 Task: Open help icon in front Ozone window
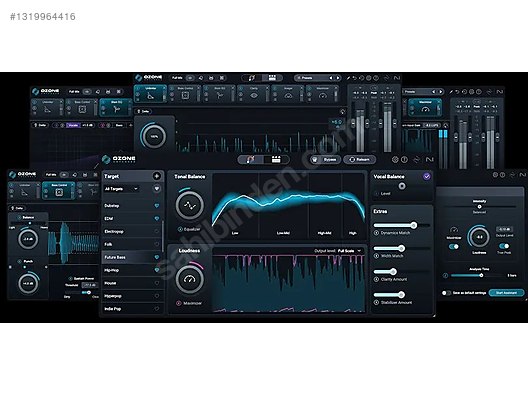point(404,159)
